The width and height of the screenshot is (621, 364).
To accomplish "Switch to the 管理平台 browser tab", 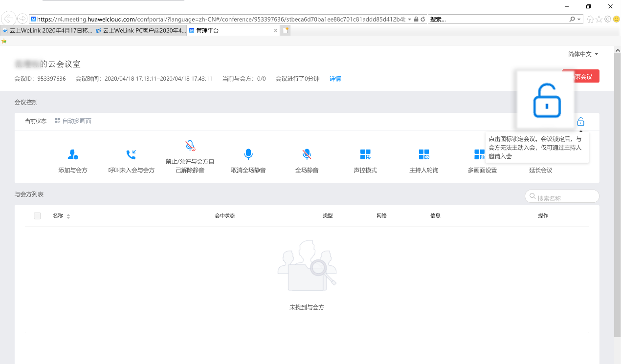I will click(232, 30).
